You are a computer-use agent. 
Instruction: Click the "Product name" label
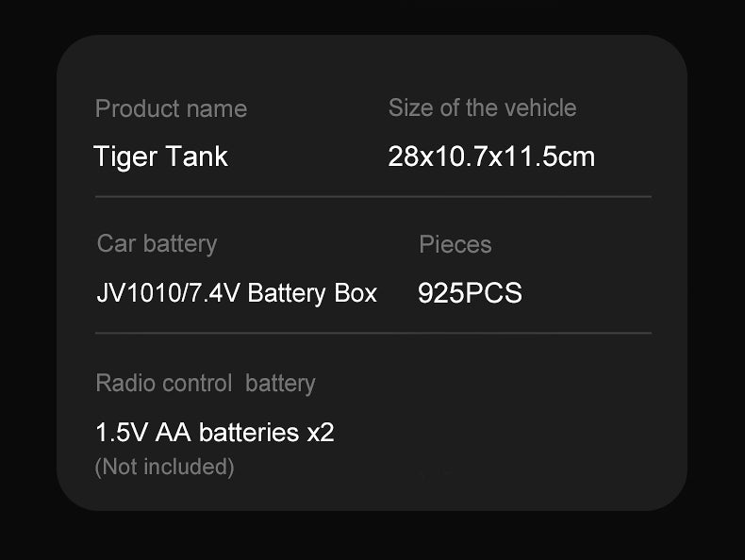tap(171, 108)
